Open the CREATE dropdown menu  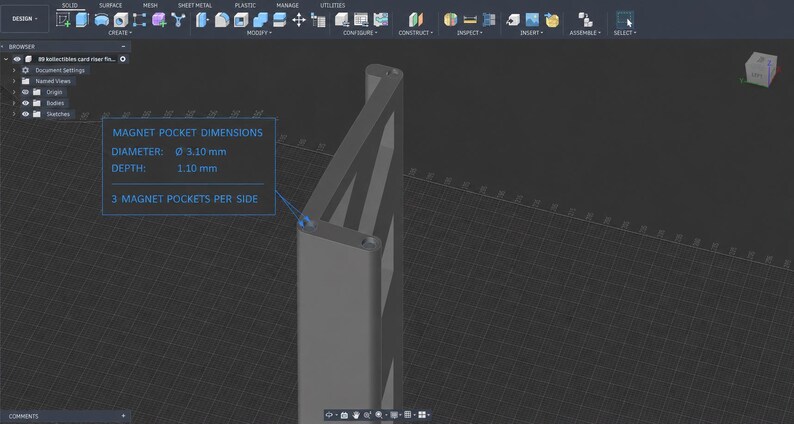tap(120, 33)
